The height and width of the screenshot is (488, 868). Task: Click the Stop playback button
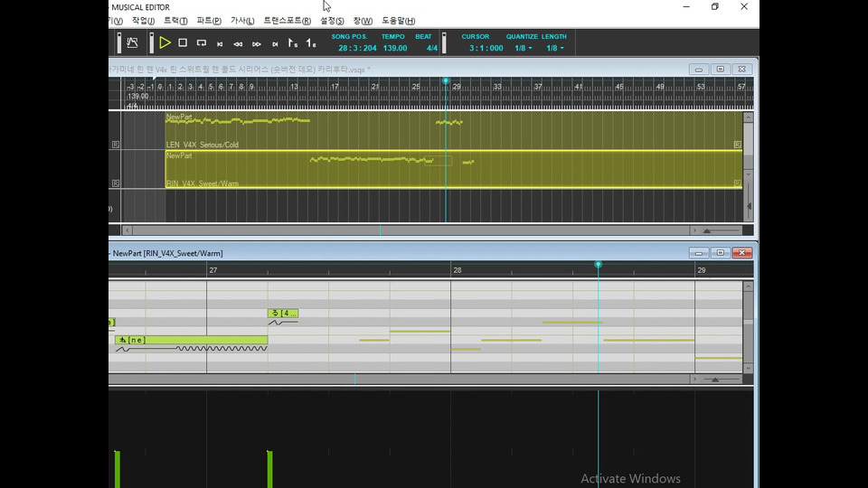click(x=183, y=42)
